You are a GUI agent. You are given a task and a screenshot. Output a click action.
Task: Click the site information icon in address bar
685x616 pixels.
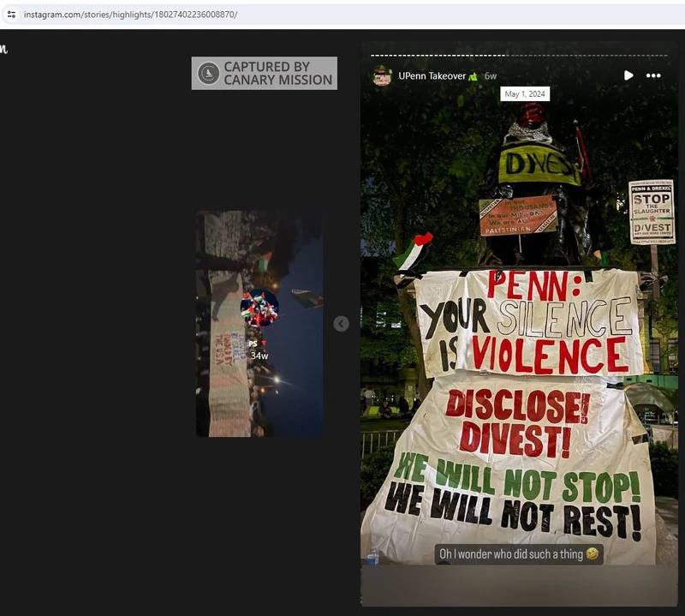pyautogui.click(x=11, y=15)
